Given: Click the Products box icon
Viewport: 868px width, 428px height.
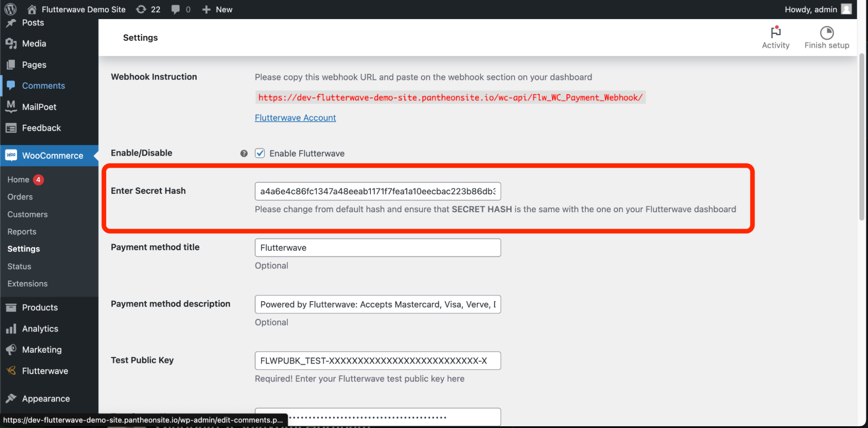Looking at the screenshot, I should (11, 308).
